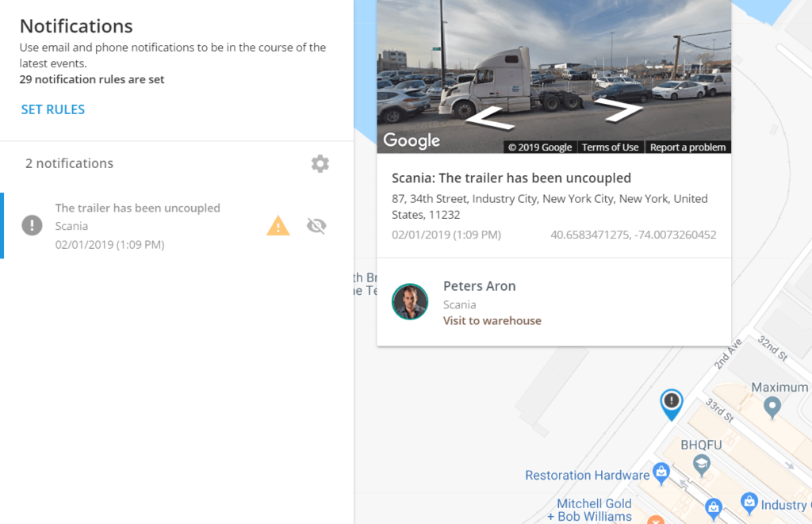Click the Restoration Hardware shop marker
Viewport: 812px width, 524px height.
click(x=661, y=473)
